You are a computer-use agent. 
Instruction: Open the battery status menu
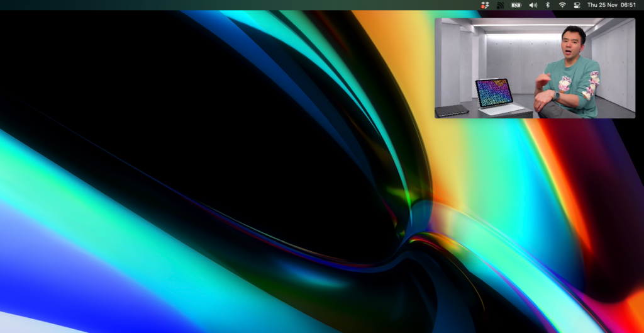click(x=516, y=5)
